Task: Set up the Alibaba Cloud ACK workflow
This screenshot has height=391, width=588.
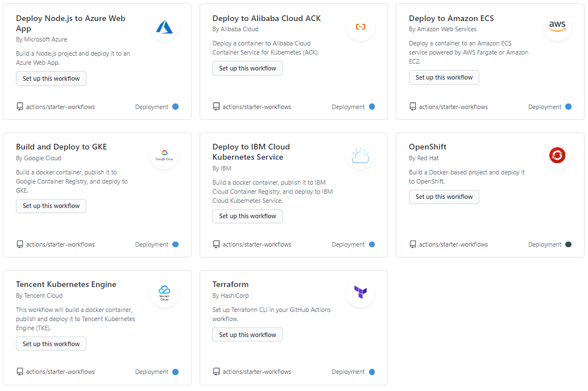Action: [x=247, y=68]
